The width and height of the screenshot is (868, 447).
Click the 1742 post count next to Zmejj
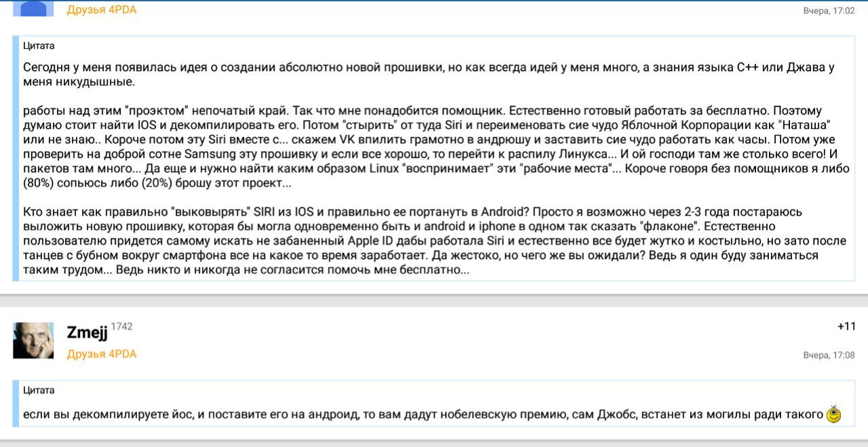tap(121, 326)
